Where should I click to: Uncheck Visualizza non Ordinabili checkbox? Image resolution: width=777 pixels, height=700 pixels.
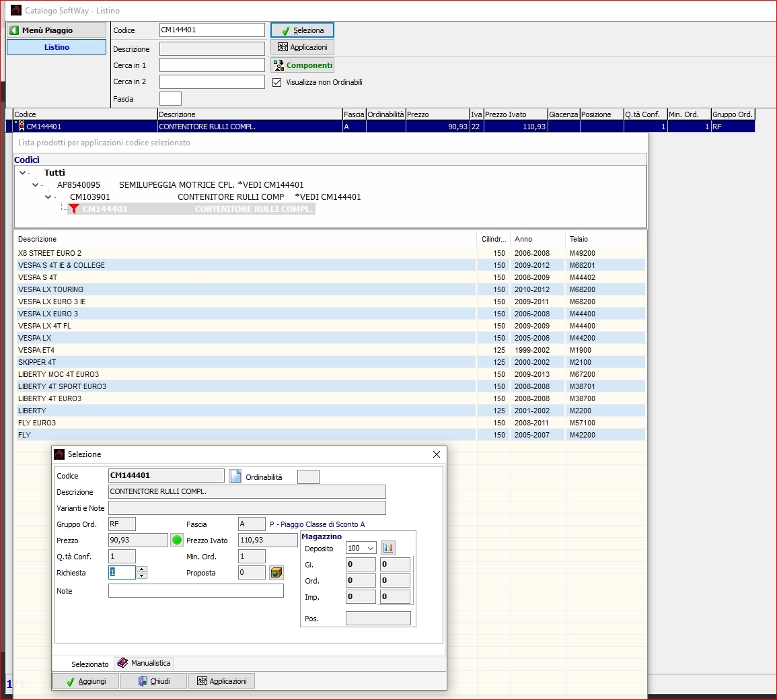(x=276, y=82)
